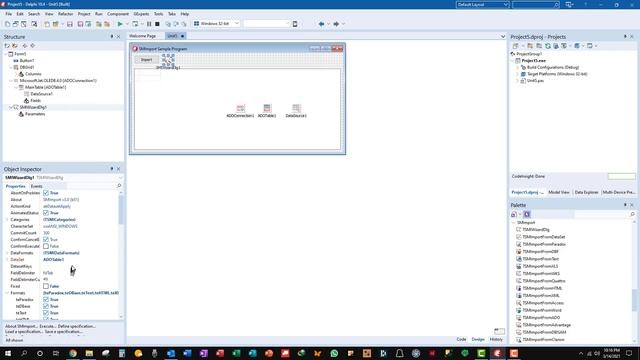Click the Save file toolbar icon
Image resolution: width=640 pixels, height=360 pixels.
click(70, 24)
